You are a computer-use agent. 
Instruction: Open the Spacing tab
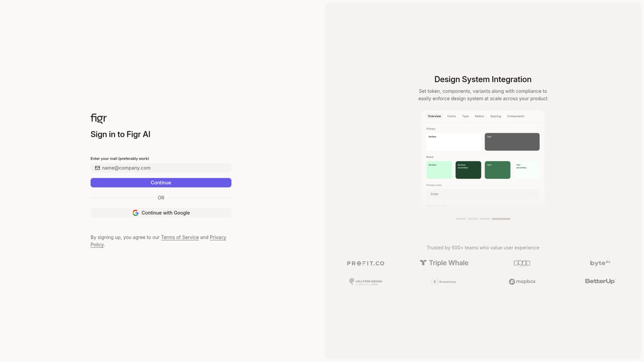click(x=496, y=116)
